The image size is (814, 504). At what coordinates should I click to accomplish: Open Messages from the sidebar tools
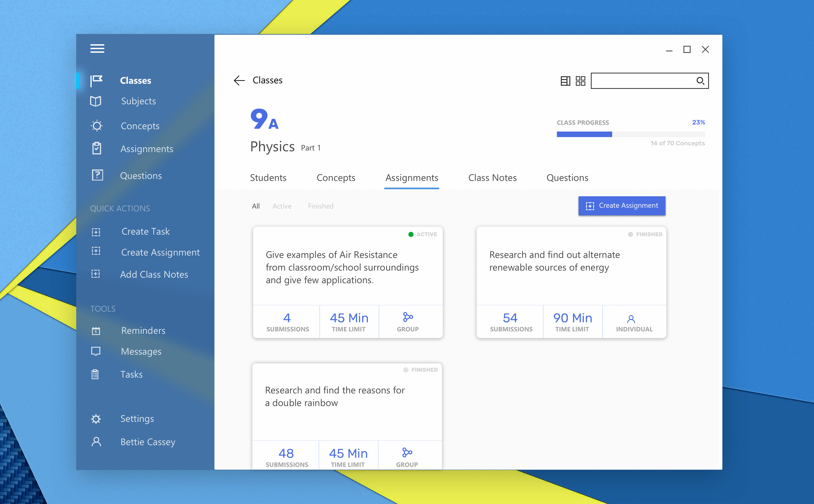141,351
